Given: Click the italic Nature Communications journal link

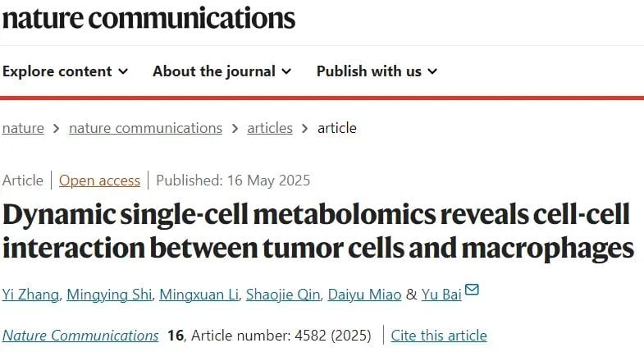Looking at the screenshot, I should [x=80, y=336].
